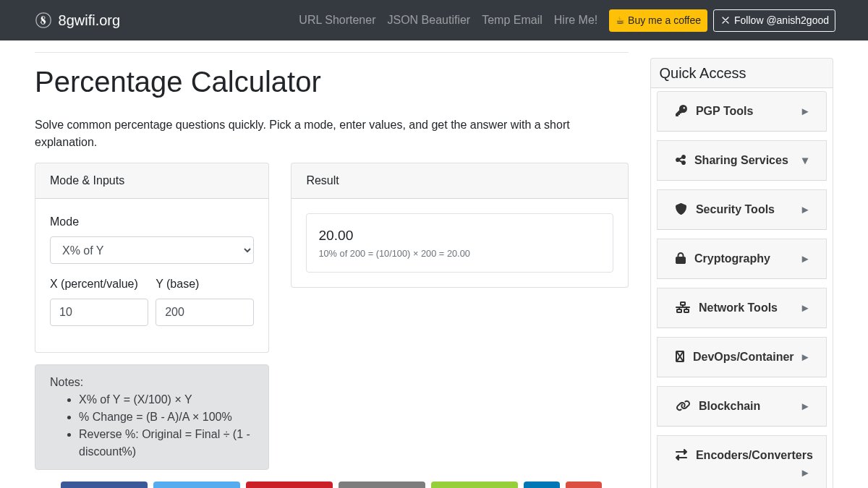
Task: Open the URL Shortener page
Action: pos(337,20)
